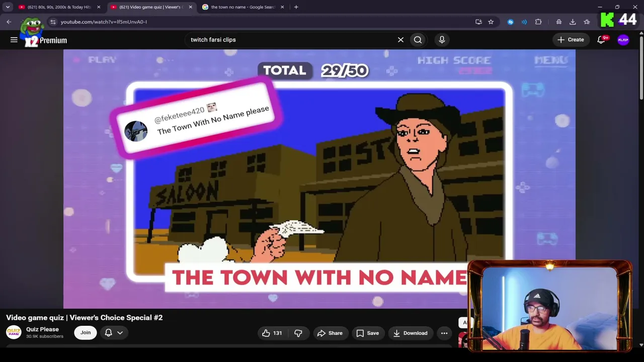The image size is (644, 362).
Task: Bookmark this page with the star icon
Action: point(491,22)
